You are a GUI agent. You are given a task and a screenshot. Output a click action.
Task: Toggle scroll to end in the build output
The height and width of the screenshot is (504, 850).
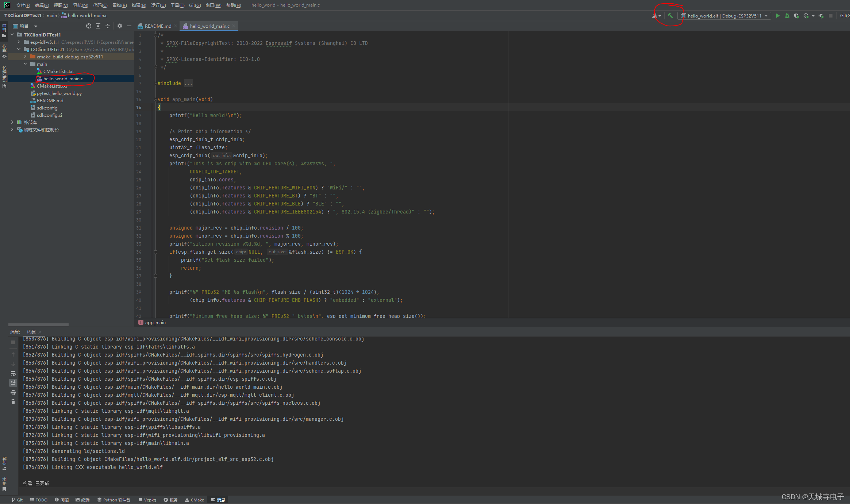point(13,382)
